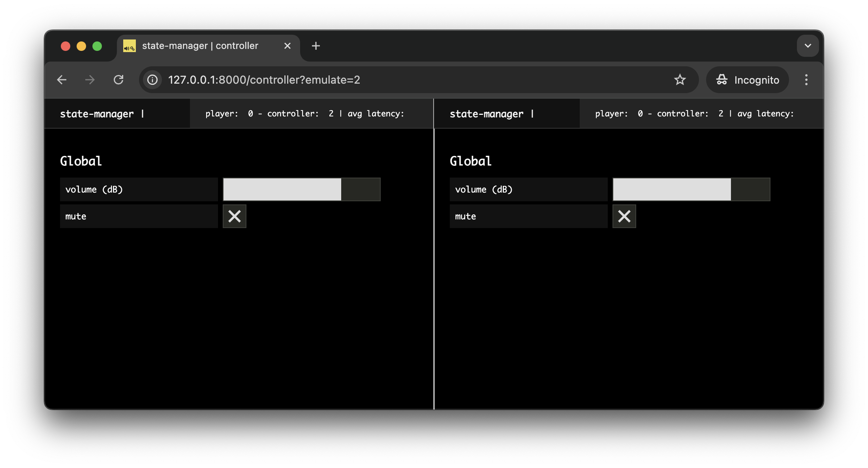The height and width of the screenshot is (468, 868).
Task: Open Chrome's three-dot menu
Action: point(806,80)
